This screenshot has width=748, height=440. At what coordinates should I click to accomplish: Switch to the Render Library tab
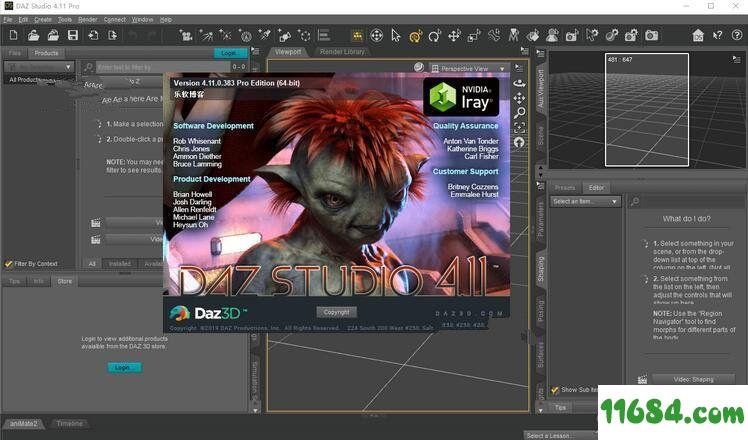tap(342, 52)
